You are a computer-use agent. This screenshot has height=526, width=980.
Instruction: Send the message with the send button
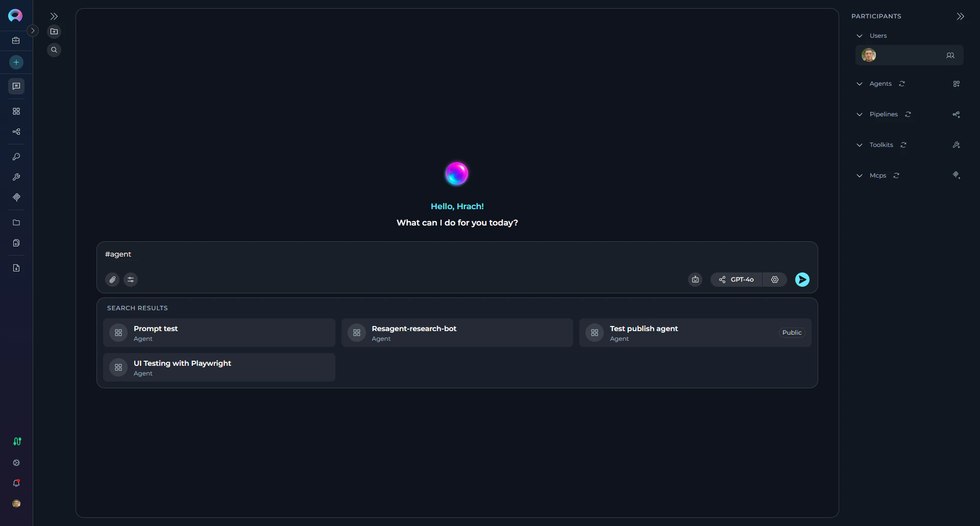pos(801,279)
